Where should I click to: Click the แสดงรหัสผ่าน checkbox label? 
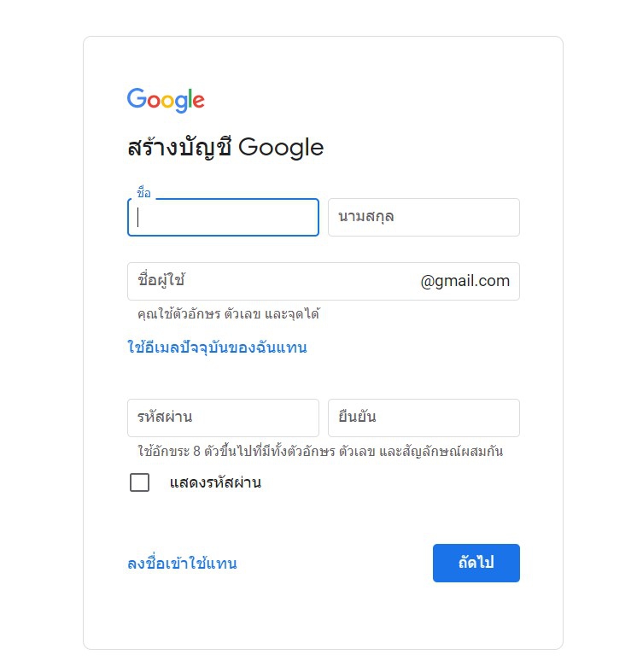pos(215,482)
